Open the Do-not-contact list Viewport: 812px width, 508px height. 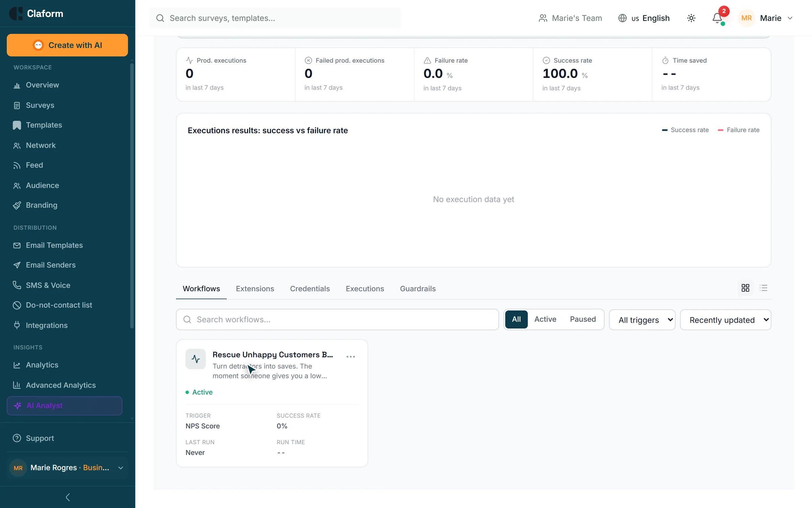pos(64,305)
